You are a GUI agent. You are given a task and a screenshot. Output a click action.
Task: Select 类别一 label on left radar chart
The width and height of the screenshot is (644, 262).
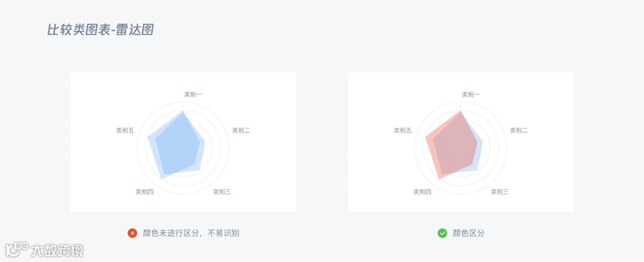[x=193, y=95]
